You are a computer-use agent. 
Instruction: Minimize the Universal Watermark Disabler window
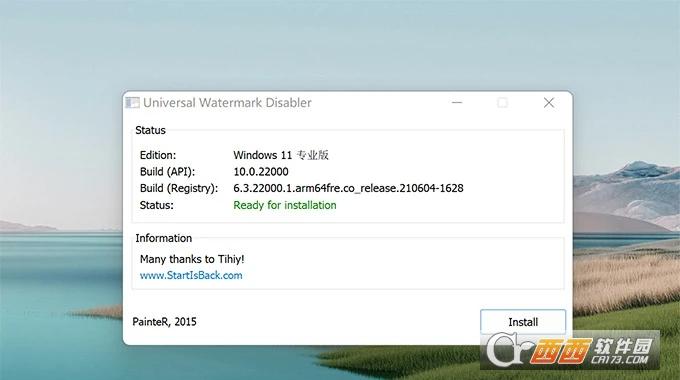457,103
